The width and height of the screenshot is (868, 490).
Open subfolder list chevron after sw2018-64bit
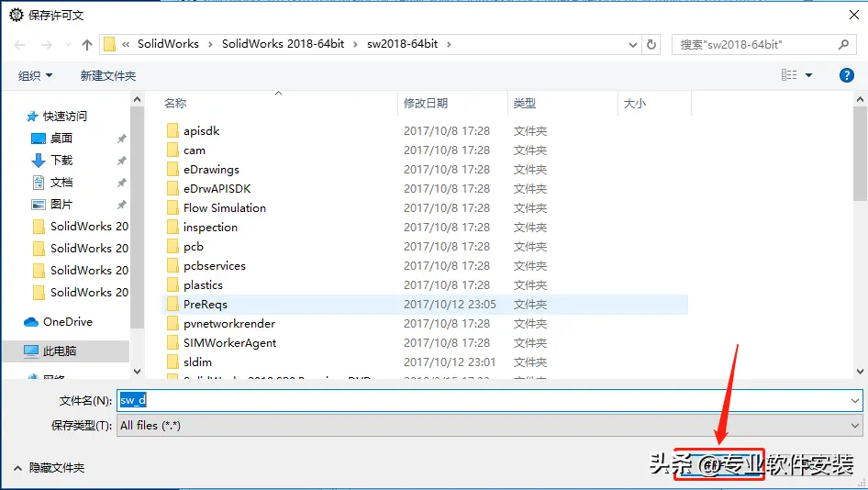[449, 44]
